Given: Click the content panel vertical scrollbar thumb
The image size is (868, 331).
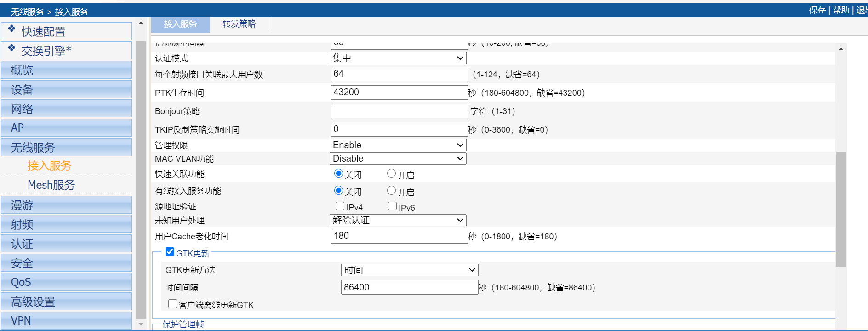Looking at the screenshot, I should coord(841,209).
